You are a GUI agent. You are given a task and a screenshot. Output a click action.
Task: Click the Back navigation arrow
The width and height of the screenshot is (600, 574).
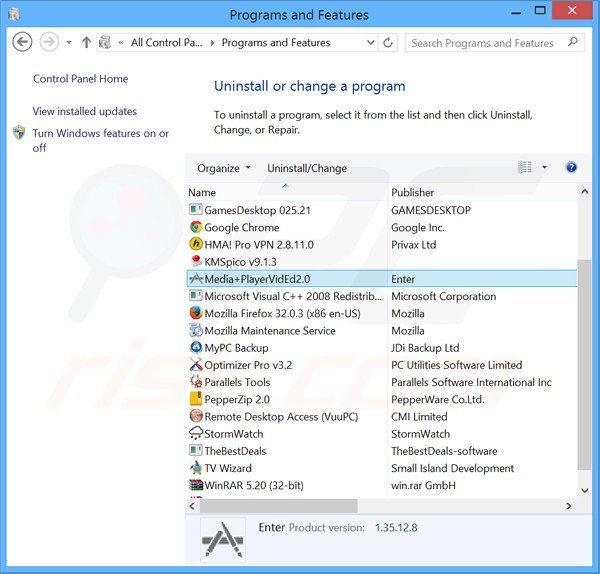point(22,42)
